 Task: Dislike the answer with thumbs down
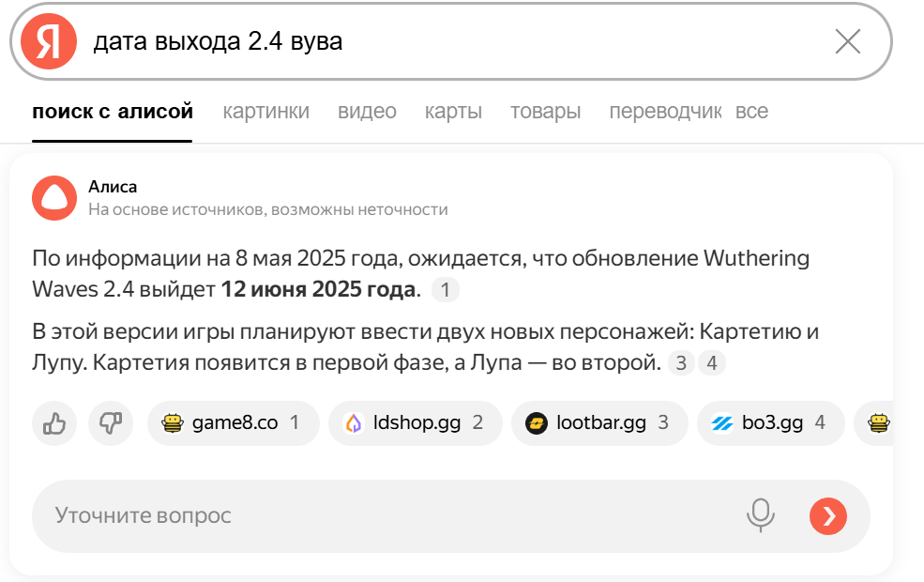[x=110, y=422]
